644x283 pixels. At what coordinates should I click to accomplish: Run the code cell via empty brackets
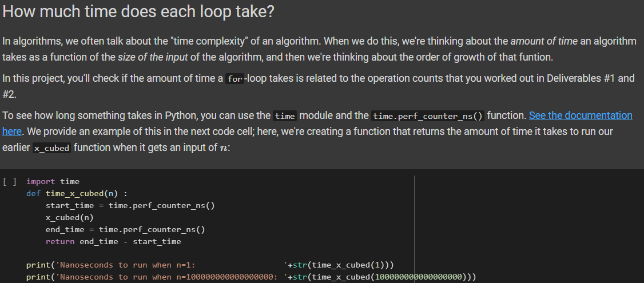[x=10, y=181]
